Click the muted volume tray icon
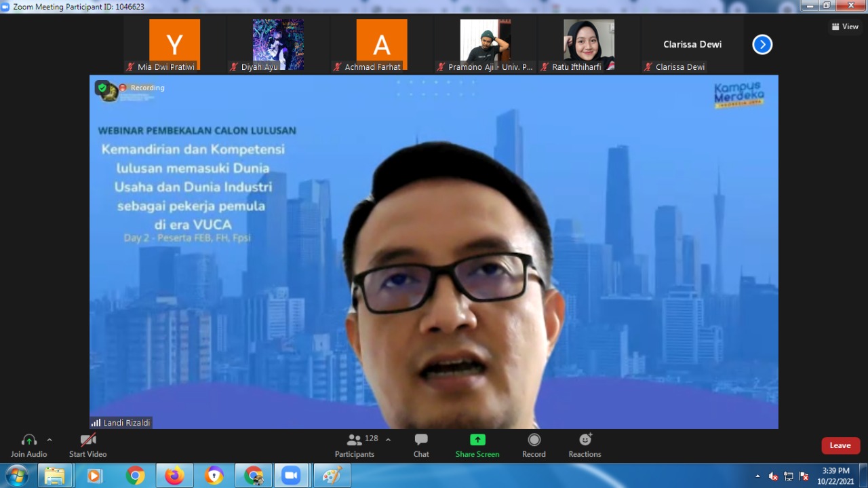This screenshot has height=488, width=868. tap(773, 476)
